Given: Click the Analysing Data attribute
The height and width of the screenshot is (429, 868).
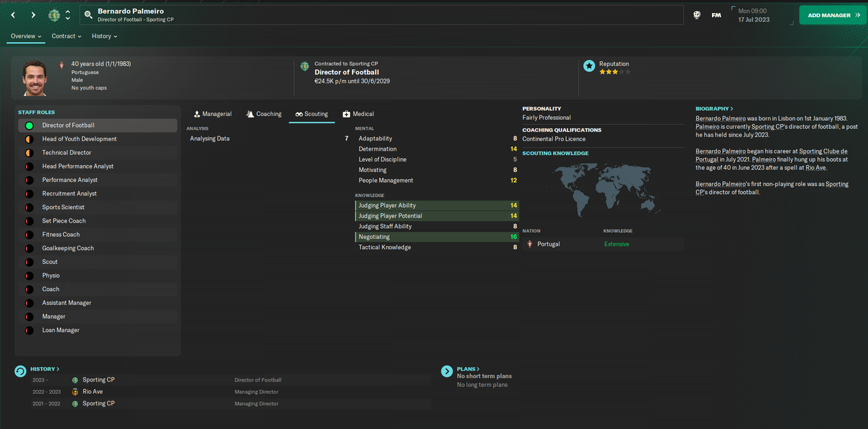Looking at the screenshot, I should point(269,138).
